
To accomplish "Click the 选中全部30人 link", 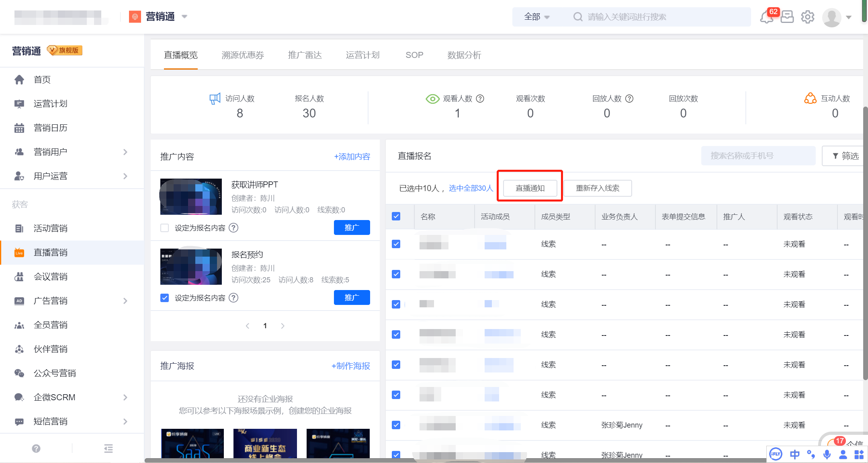I will (x=471, y=188).
